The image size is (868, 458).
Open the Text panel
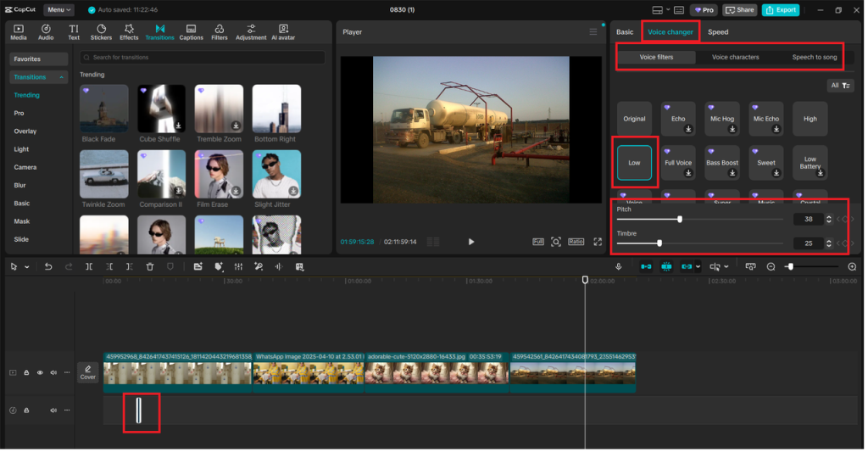point(74,32)
